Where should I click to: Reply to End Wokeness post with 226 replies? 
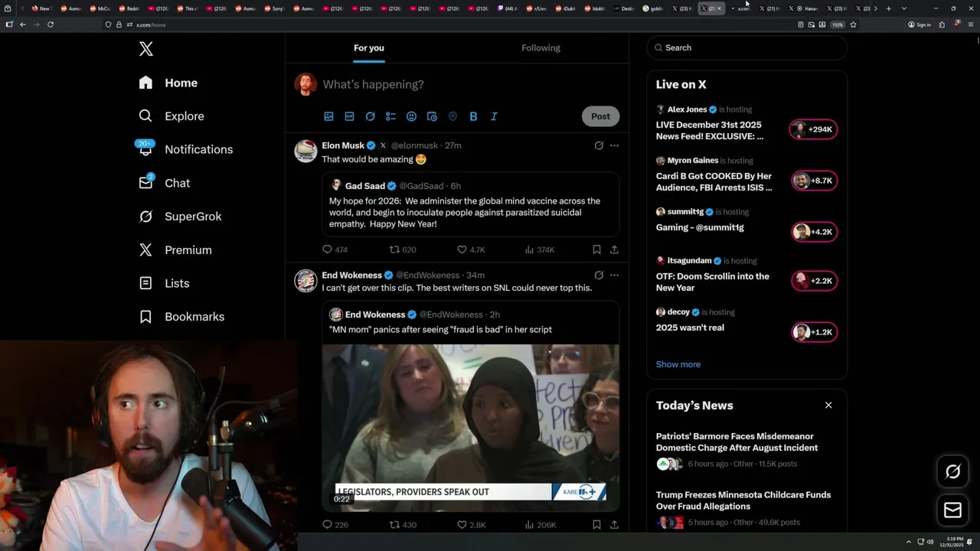point(335,525)
